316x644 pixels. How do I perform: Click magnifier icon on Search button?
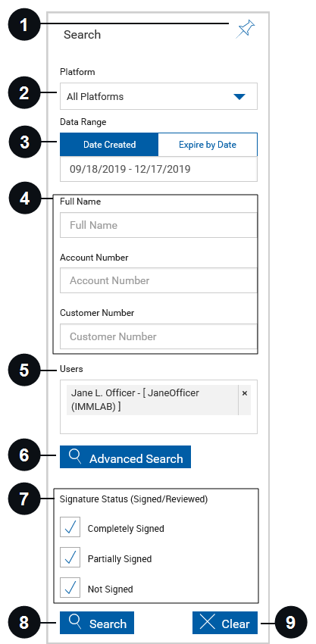click(75, 622)
